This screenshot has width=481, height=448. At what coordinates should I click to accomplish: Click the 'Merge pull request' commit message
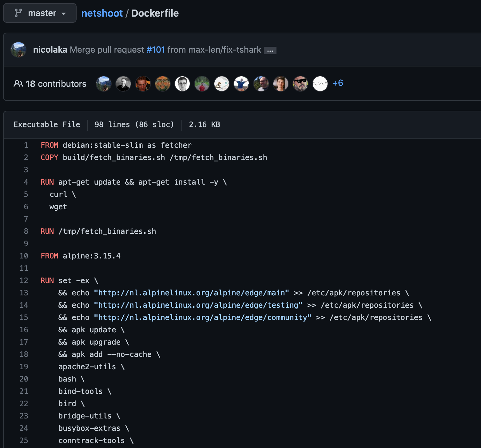click(107, 50)
